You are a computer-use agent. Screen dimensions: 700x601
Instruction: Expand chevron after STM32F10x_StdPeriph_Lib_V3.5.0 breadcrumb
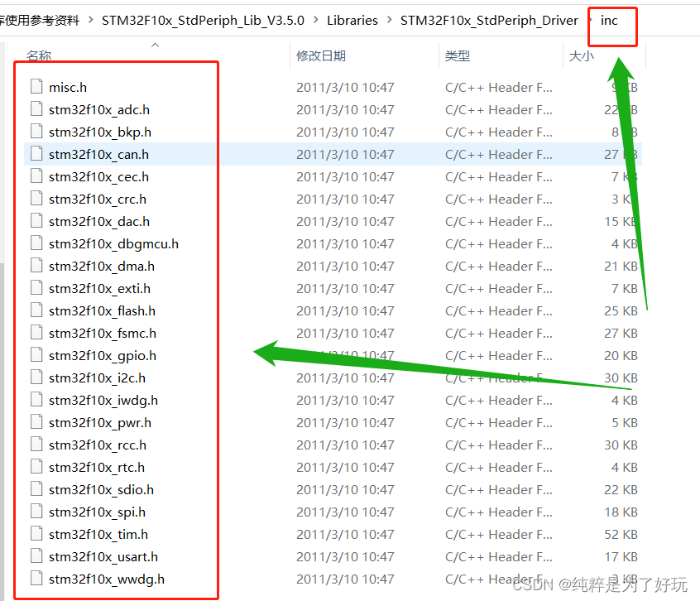315,20
